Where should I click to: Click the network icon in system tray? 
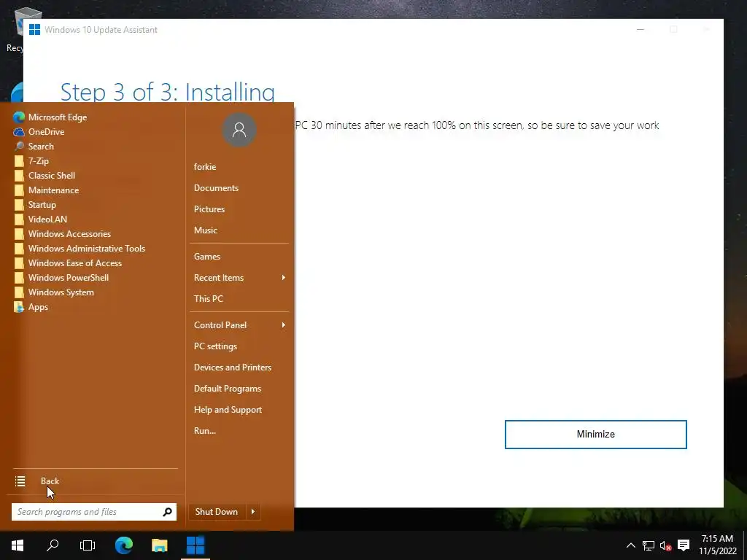pyautogui.click(x=649, y=545)
